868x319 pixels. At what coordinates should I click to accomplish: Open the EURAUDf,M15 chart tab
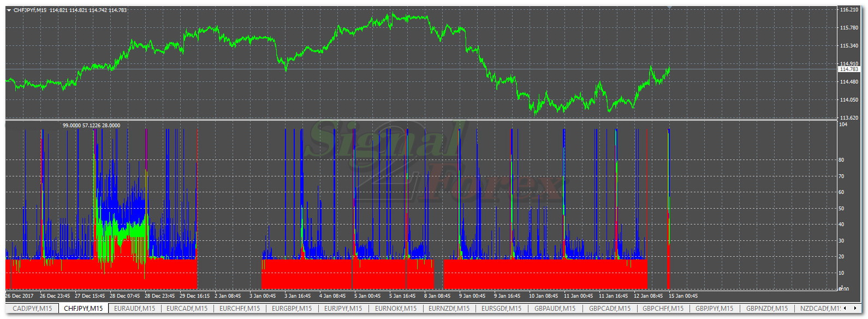(134, 309)
